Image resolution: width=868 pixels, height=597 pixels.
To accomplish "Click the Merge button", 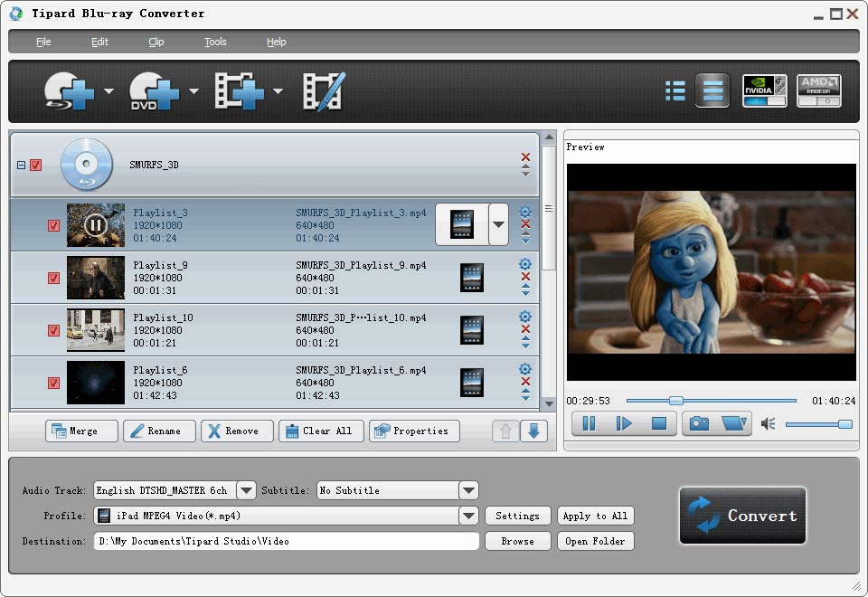I will click(81, 431).
